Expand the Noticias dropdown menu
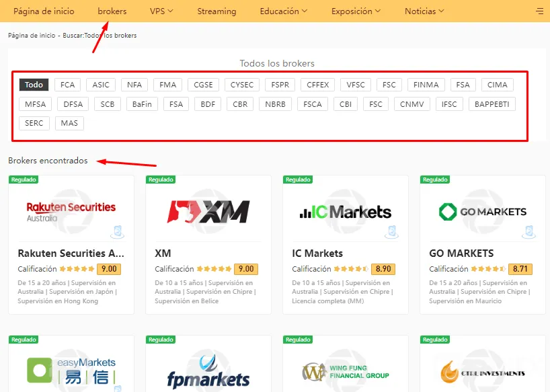 (424, 11)
